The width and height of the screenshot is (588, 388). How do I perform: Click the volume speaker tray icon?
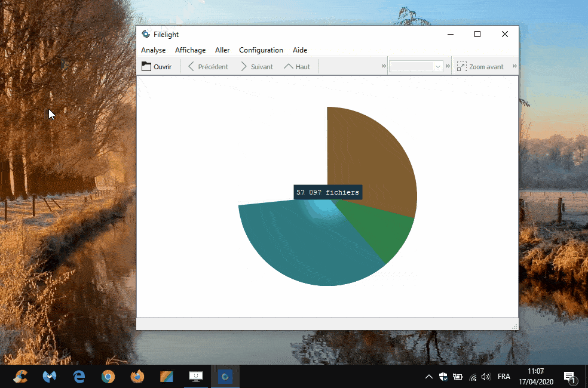[x=486, y=377]
